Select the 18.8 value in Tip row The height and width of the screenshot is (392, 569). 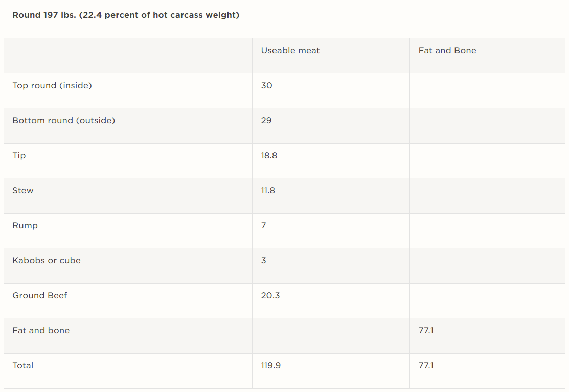[x=269, y=156]
